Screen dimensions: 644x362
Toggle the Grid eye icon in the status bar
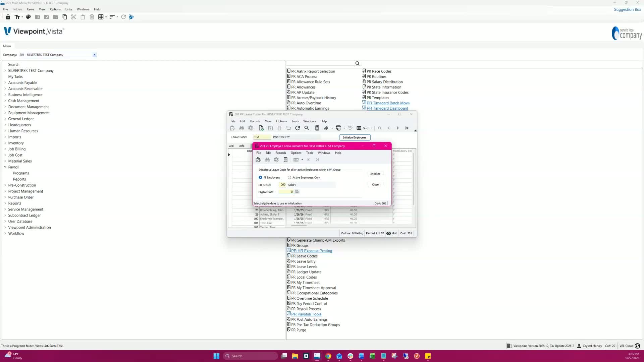coord(389,233)
